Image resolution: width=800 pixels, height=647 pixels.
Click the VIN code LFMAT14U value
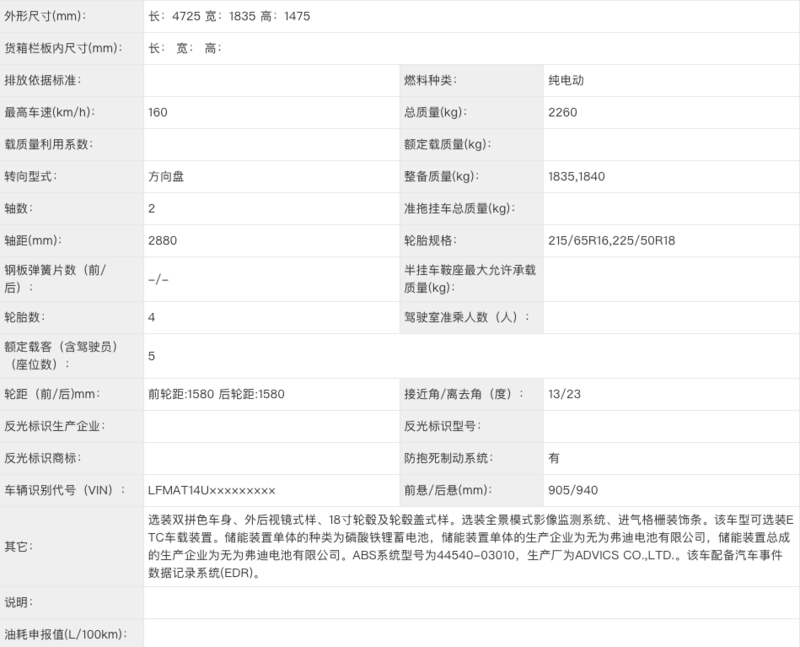[210, 490]
